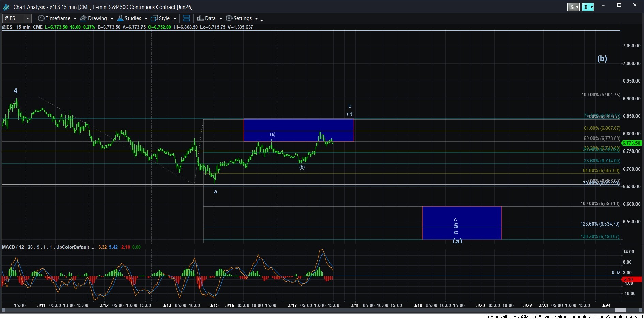Screen dimensions: 644x319
Task: Click the Settings gear icon
Action: point(229,18)
